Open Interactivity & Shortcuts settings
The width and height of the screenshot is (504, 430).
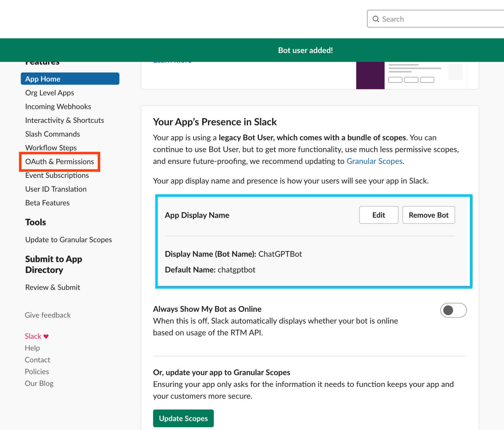point(65,120)
